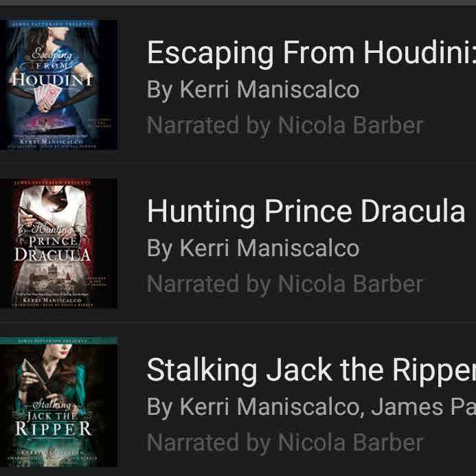The width and height of the screenshot is (476, 476).
Task: Click the truncated James Pa… co-author name
Action: [x=424, y=407]
